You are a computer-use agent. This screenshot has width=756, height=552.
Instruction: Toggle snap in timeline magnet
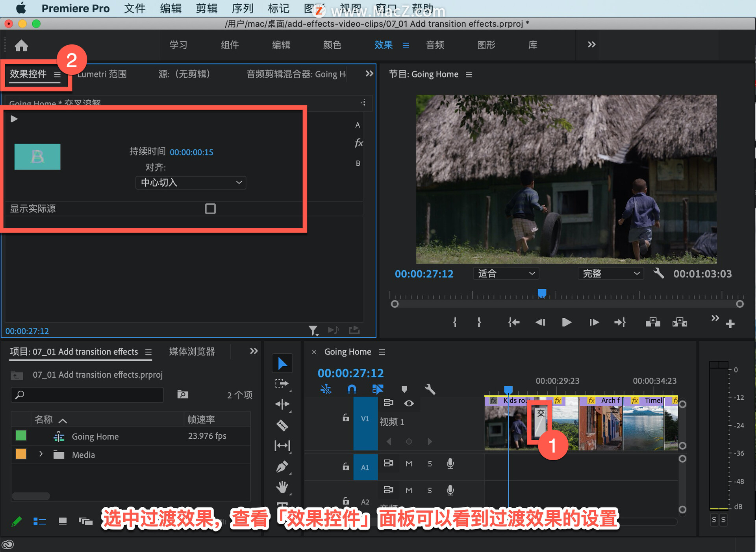pyautogui.click(x=352, y=390)
